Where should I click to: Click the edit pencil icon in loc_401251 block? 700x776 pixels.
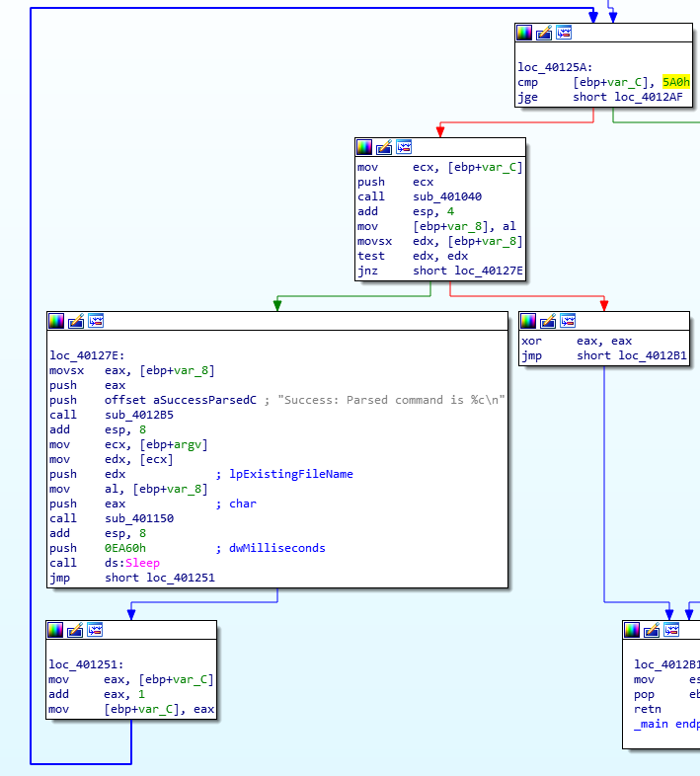click(75, 630)
